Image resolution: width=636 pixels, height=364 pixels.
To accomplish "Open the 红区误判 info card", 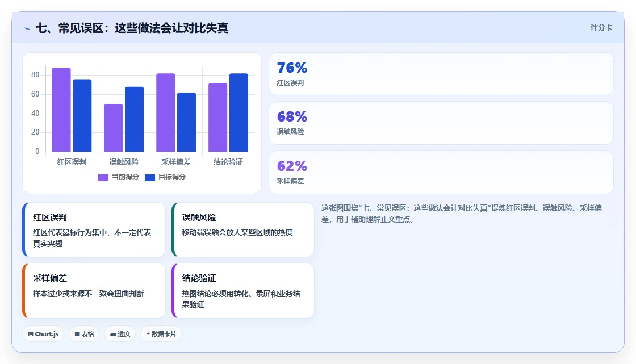I will [94, 229].
